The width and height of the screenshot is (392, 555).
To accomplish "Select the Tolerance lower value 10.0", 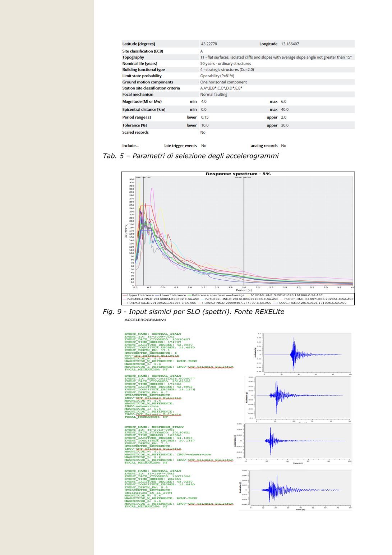I will [205, 125].
